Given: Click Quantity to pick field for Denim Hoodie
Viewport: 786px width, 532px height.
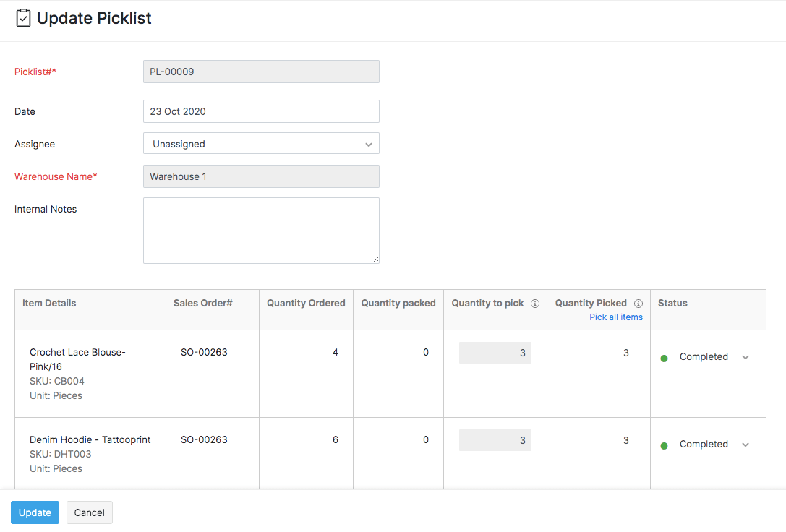Looking at the screenshot, I should (495, 440).
